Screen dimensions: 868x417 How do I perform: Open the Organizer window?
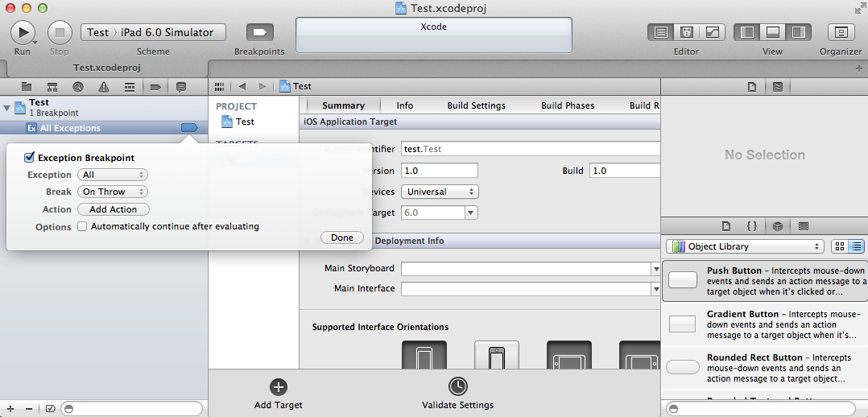pos(841,32)
